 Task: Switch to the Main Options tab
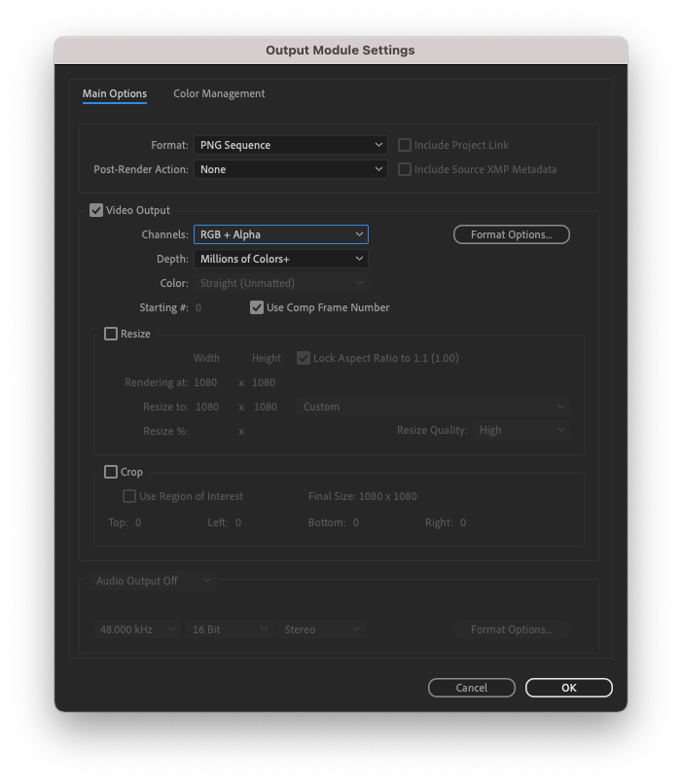pos(115,93)
